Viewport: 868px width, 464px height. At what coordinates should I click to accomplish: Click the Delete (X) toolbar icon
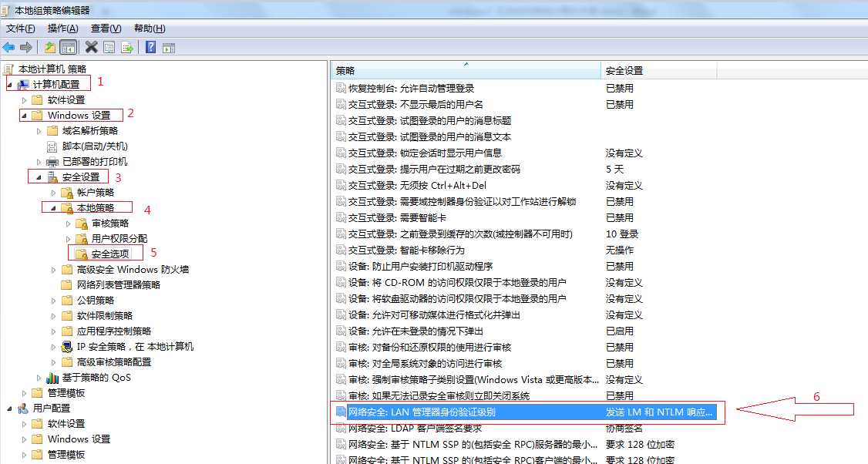pos(91,48)
